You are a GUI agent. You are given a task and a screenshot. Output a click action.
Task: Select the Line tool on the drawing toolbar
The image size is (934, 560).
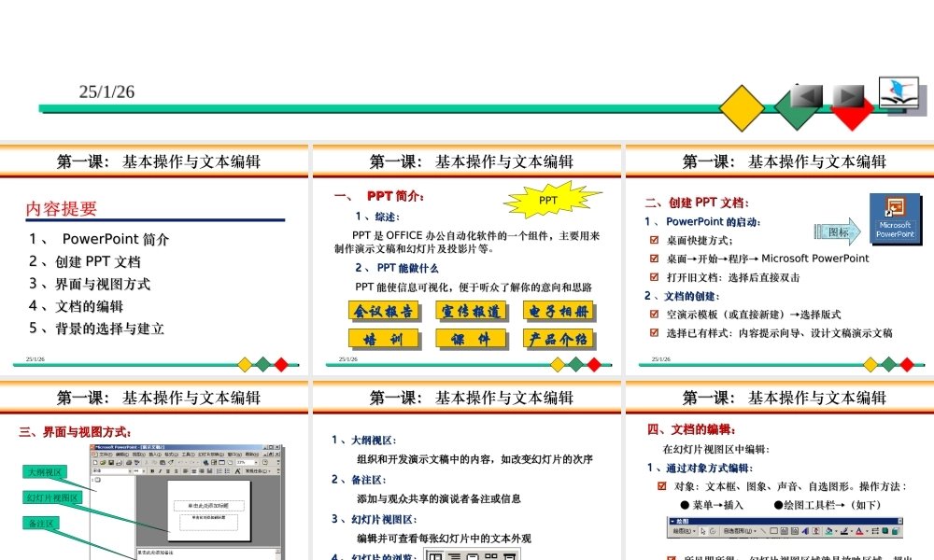[763, 531]
